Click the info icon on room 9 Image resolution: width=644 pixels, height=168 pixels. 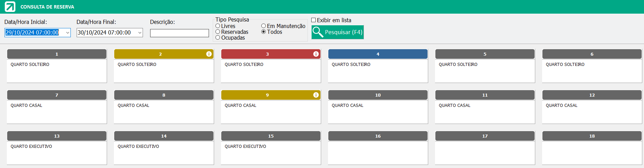(316, 95)
